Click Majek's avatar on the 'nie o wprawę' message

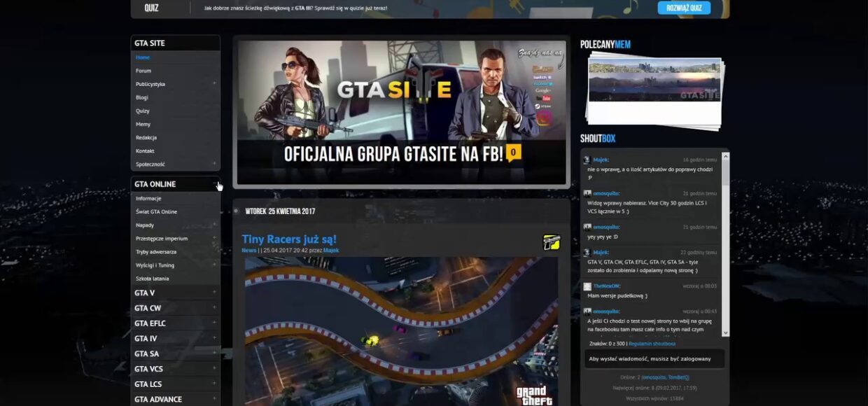[587, 160]
